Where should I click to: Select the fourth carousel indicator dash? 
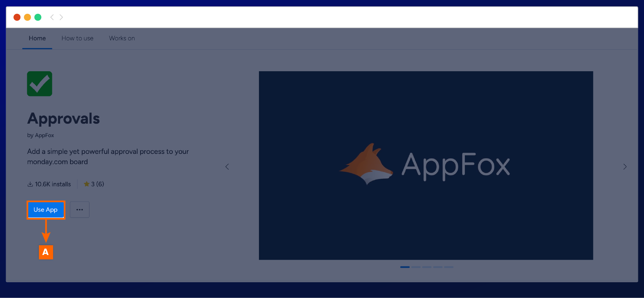click(x=438, y=267)
